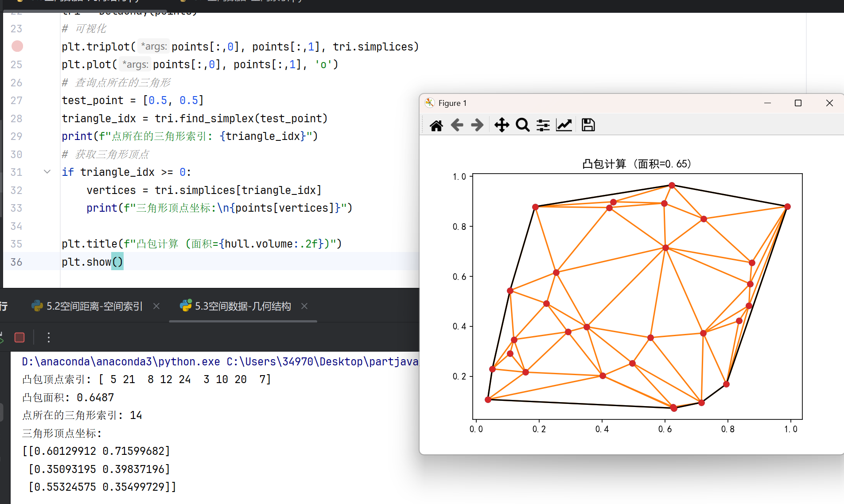
Task: Close the 5.2空间距离-空间索引 run tab
Action: [x=156, y=306]
